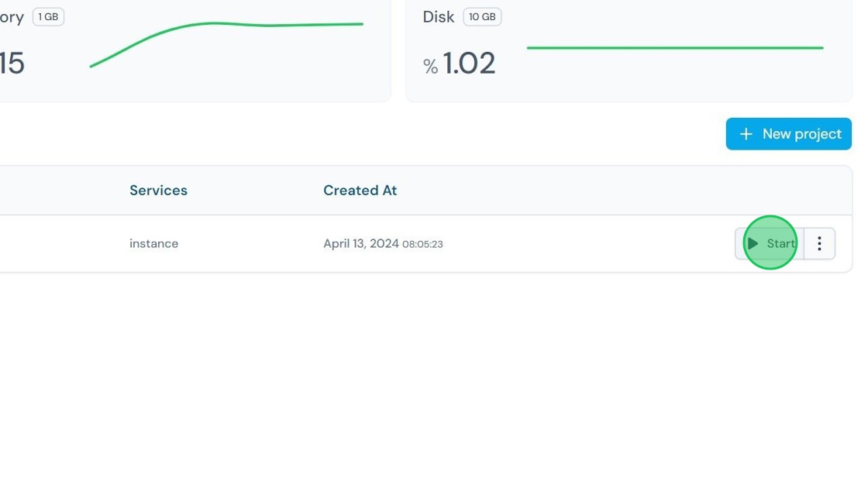Click the 1 GB memory badge
The image size is (868, 485).
pos(48,17)
